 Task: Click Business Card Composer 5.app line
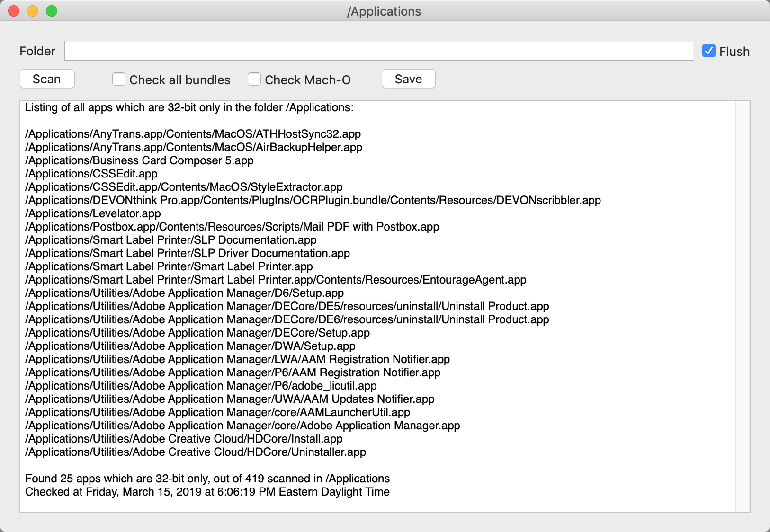(139, 160)
